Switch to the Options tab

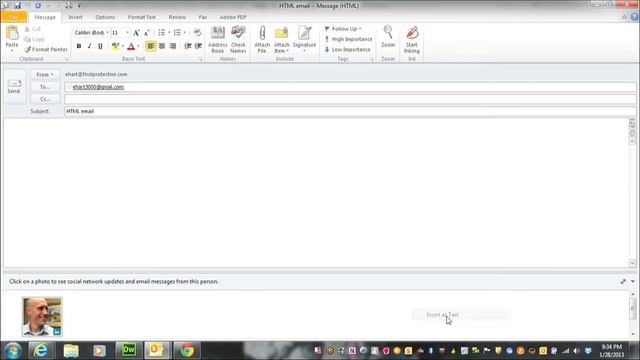(105, 17)
